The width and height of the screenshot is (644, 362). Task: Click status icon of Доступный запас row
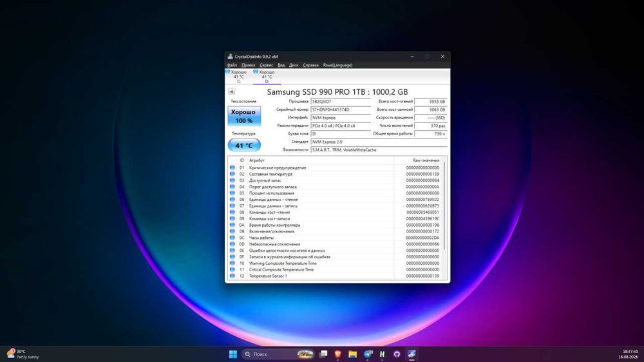[232, 180]
